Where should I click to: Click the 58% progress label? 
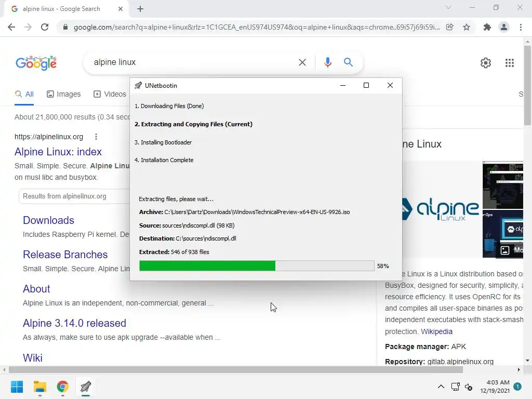pos(383,266)
